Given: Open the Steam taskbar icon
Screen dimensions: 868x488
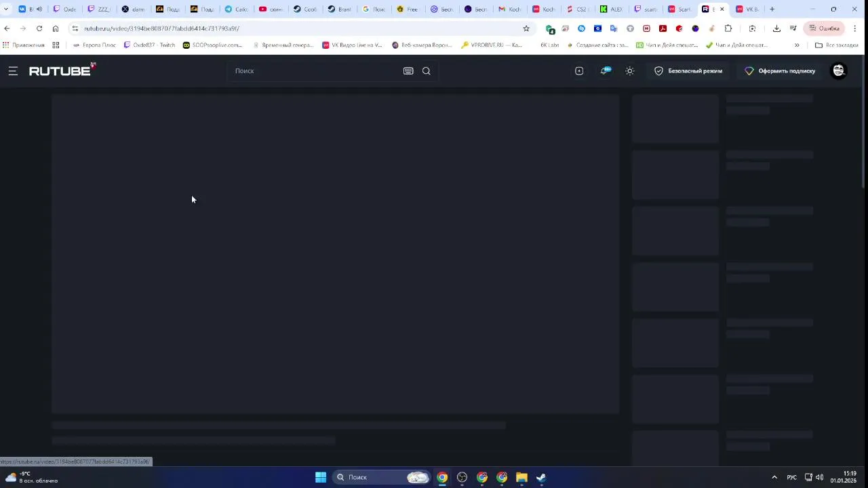Looking at the screenshot, I should 541,477.
